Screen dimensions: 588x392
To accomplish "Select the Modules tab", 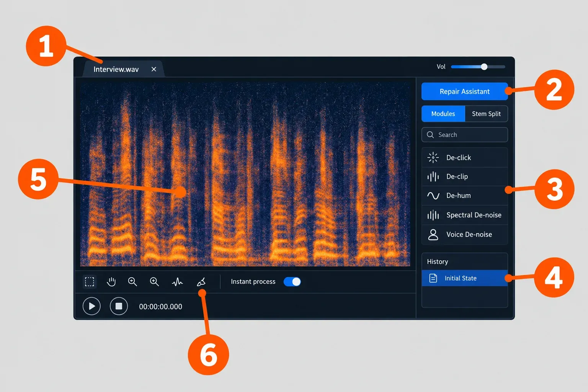I will point(443,114).
